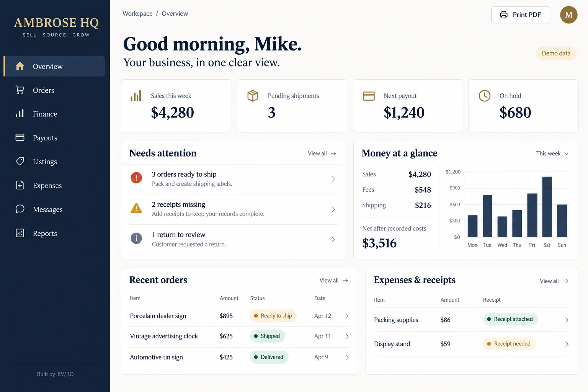The width and height of the screenshot is (588, 392).
Task: Click the Expenses document icon
Action: point(20,185)
